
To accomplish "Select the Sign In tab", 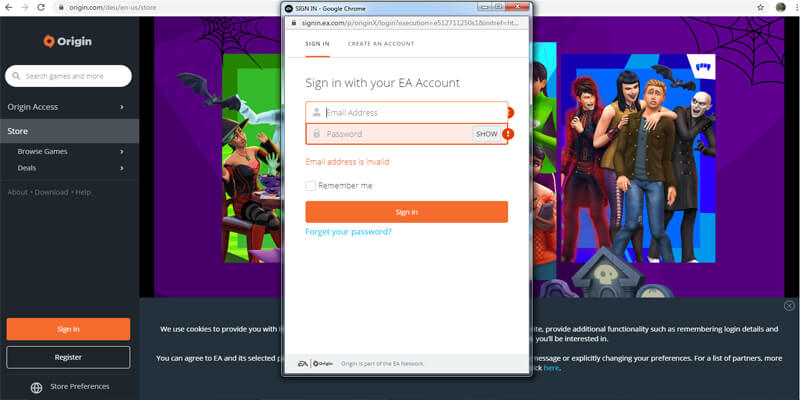I will 317,44.
